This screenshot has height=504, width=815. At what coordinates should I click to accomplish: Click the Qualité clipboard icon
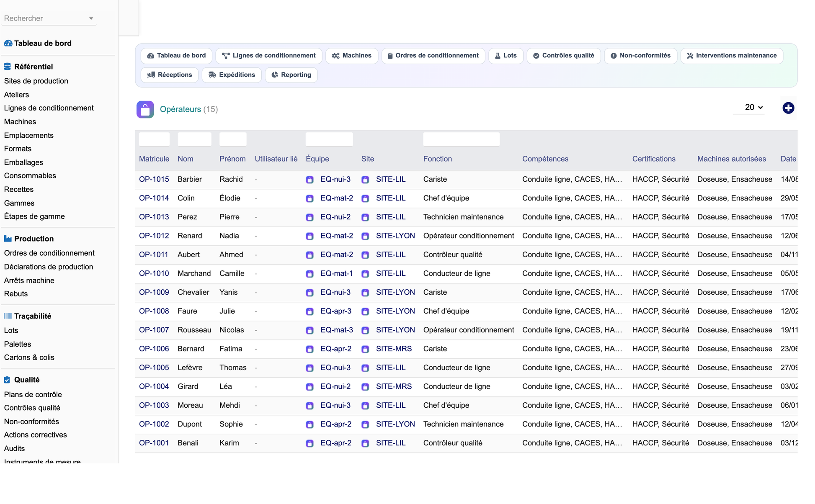point(7,380)
